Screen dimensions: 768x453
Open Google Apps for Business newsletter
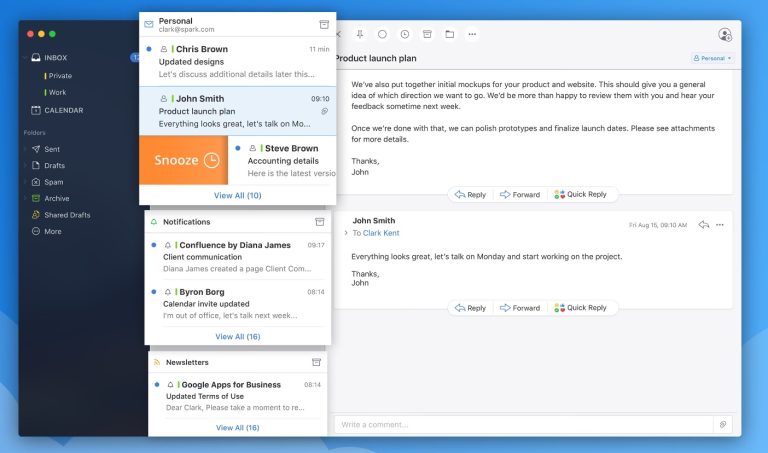click(238, 396)
